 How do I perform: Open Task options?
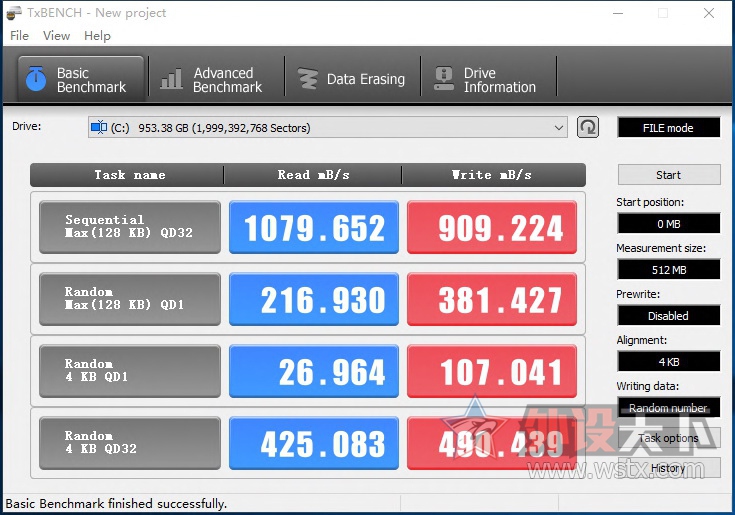tap(669, 438)
